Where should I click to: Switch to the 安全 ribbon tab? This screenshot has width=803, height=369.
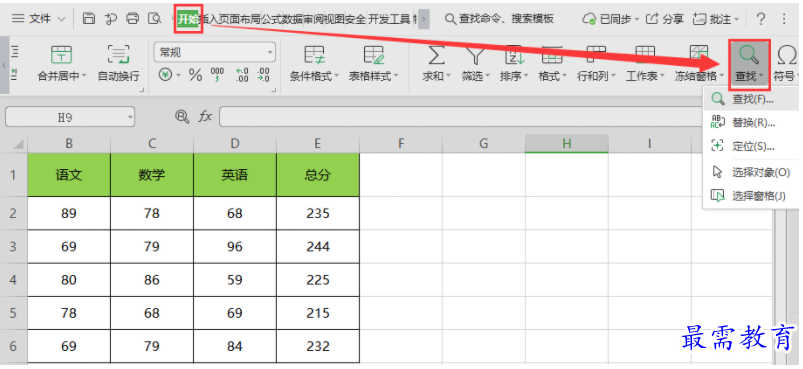(355, 19)
